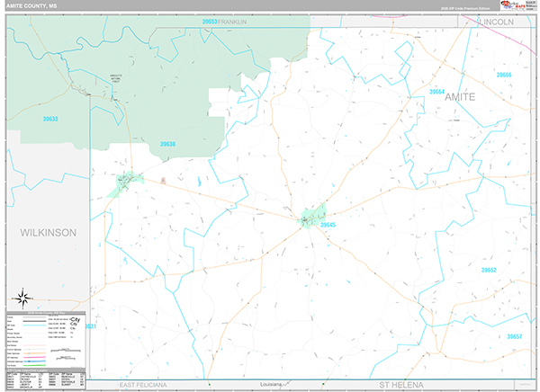Click the ZIP code 39652 label
Image resolution: width=540 pixels, height=392 pixels.
pos(489,270)
